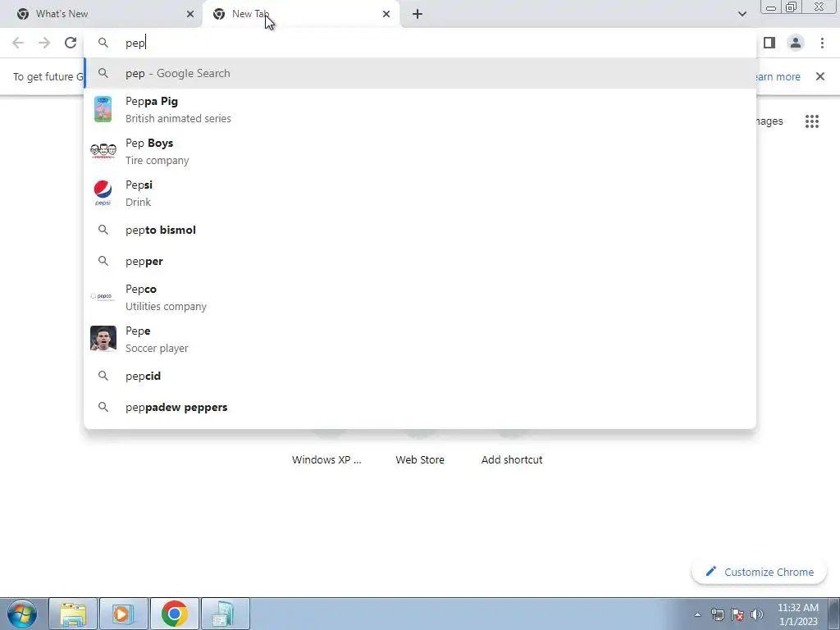The height and width of the screenshot is (630, 840).
Task: Select the Pep Boys suggestion
Action: tap(420, 151)
